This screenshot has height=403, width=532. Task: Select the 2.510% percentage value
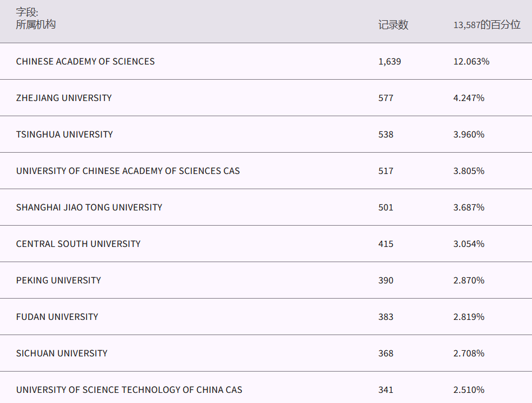tap(469, 390)
